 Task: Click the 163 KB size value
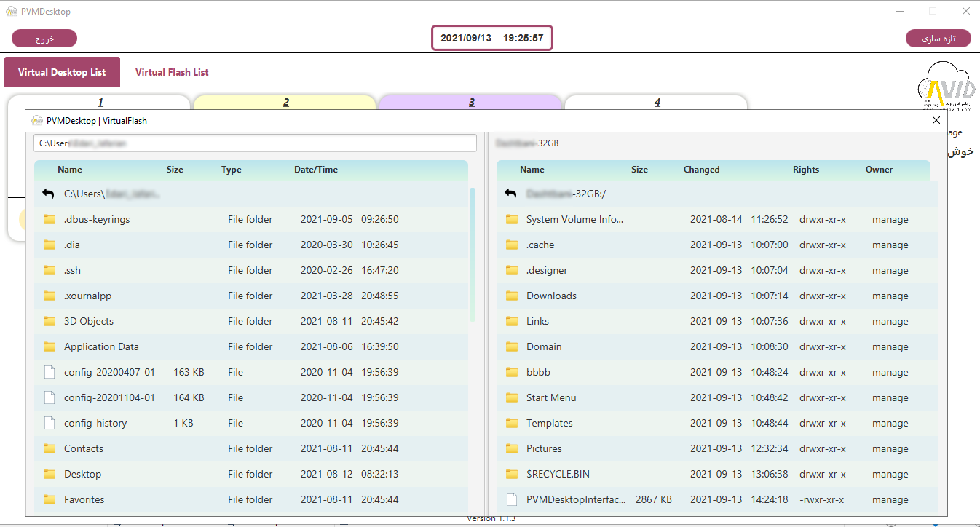pos(189,372)
